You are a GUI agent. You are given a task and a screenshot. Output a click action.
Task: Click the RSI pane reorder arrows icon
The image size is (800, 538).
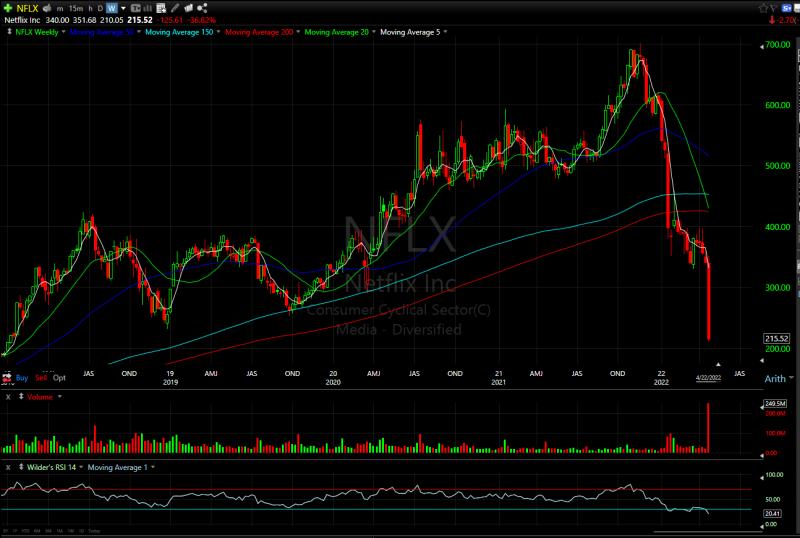pos(21,467)
